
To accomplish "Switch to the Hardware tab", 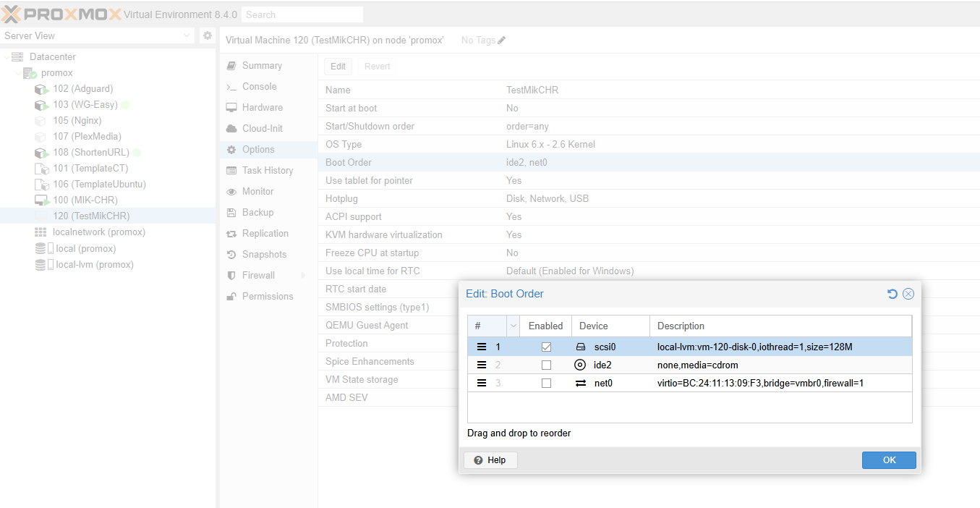I will [x=268, y=108].
